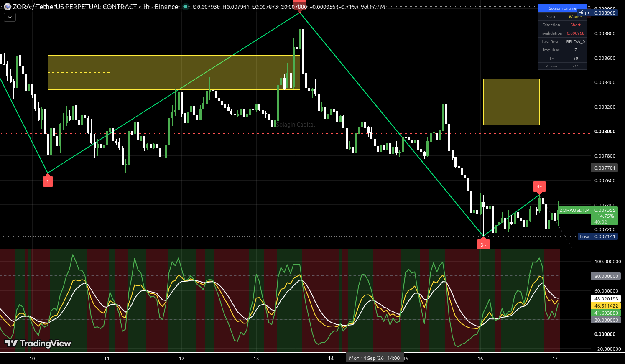The width and height of the screenshot is (625, 364).
Task: Click the Solagin Engine table header
Action: (x=562, y=8)
